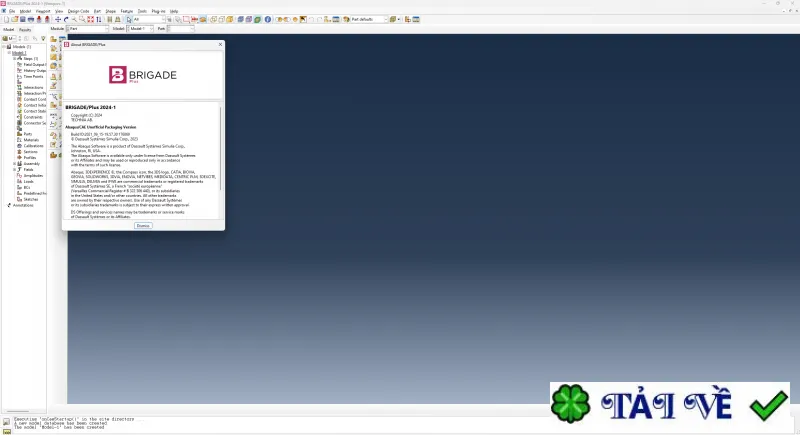
Task: Click the New model database icon
Action: pos(6,19)
